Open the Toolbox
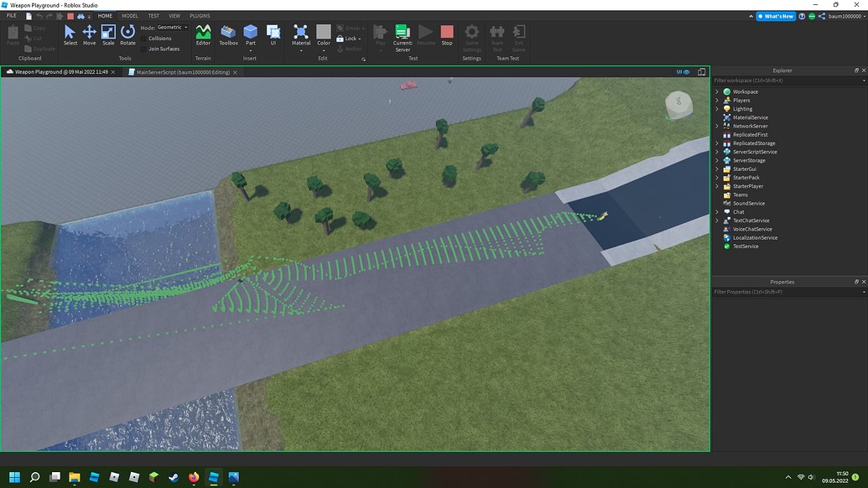This screenshot has height=488, width=868. pos(227,34)
